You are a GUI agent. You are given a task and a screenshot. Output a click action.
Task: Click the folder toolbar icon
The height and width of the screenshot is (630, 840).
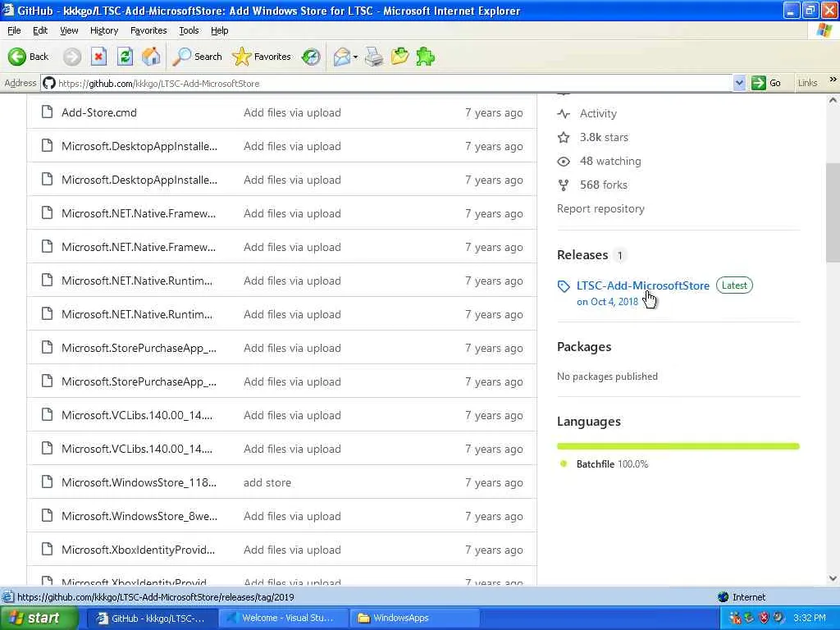399,57
